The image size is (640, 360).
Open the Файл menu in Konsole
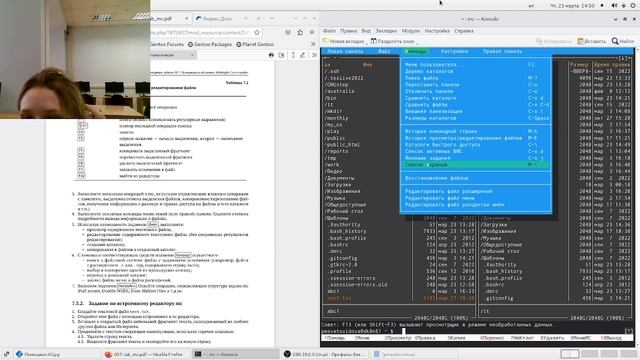(329, 31)
